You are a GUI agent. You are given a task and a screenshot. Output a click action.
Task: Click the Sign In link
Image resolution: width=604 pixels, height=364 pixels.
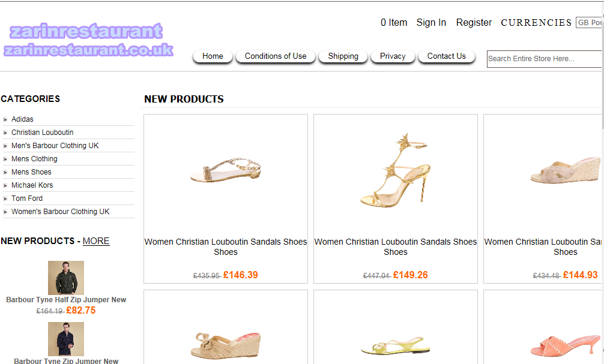[x=431, y=23]
